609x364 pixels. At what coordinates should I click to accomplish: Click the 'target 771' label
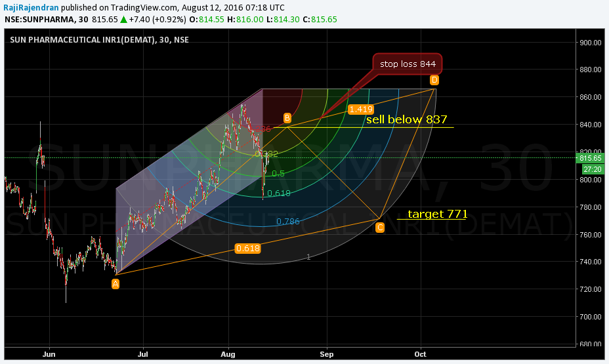click(437, 214)
